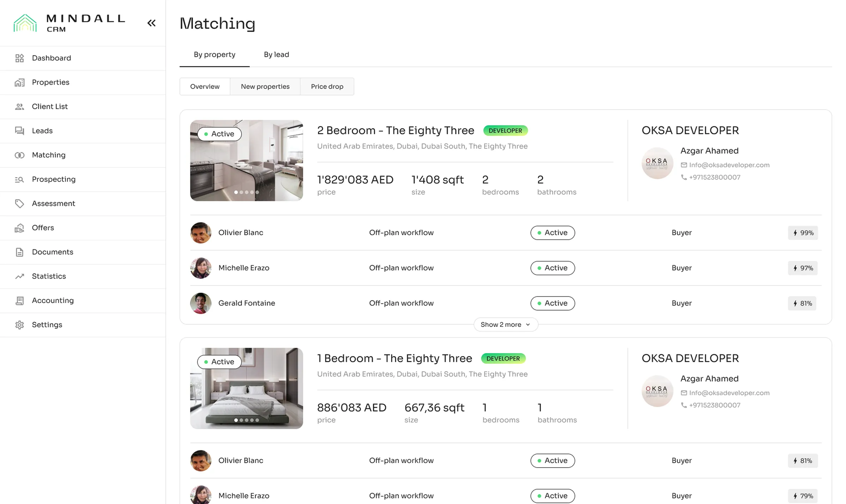Click the Offers hand icon
846x504 pixels.
pos(20,228)
